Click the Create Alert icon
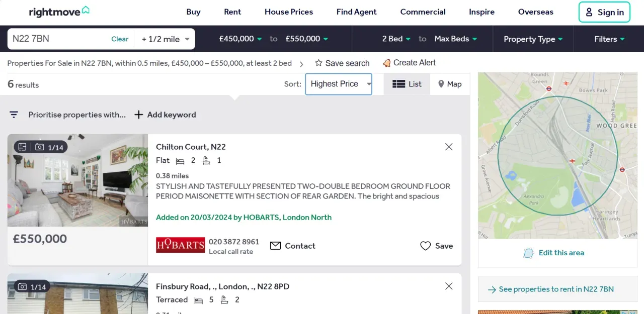 tap(386, 63)
